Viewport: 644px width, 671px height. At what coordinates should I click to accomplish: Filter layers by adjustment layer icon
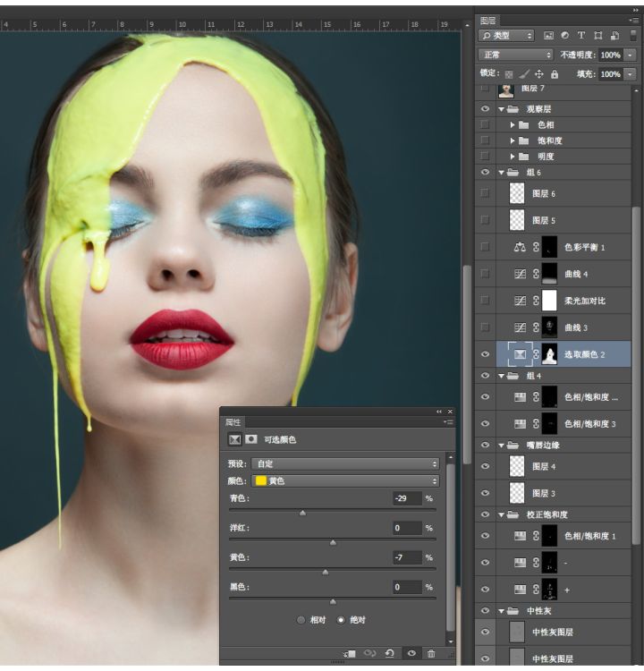tap(564, 36)
